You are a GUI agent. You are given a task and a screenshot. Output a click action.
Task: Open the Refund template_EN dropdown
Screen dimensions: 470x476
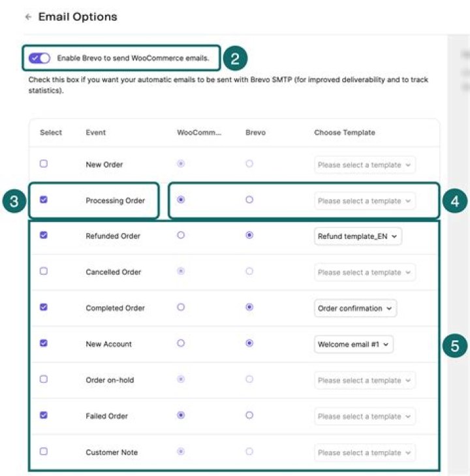click(x=358, y=236)
